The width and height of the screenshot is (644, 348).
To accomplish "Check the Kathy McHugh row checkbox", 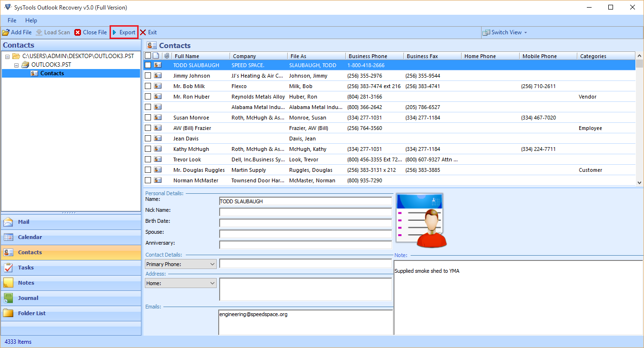I will tap(148, 149).
